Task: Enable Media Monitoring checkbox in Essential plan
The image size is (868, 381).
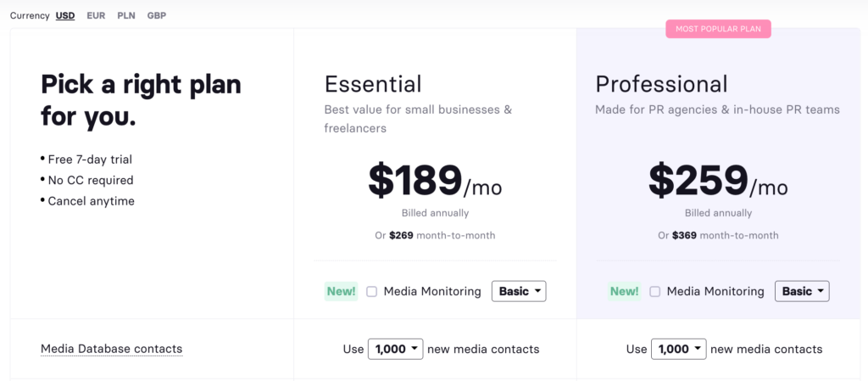Action: click(x=371, y=291)
